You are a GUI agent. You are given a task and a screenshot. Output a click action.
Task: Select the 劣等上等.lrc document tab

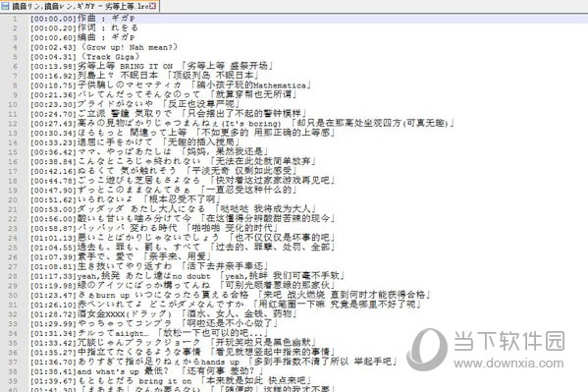(x=80, y=6)
